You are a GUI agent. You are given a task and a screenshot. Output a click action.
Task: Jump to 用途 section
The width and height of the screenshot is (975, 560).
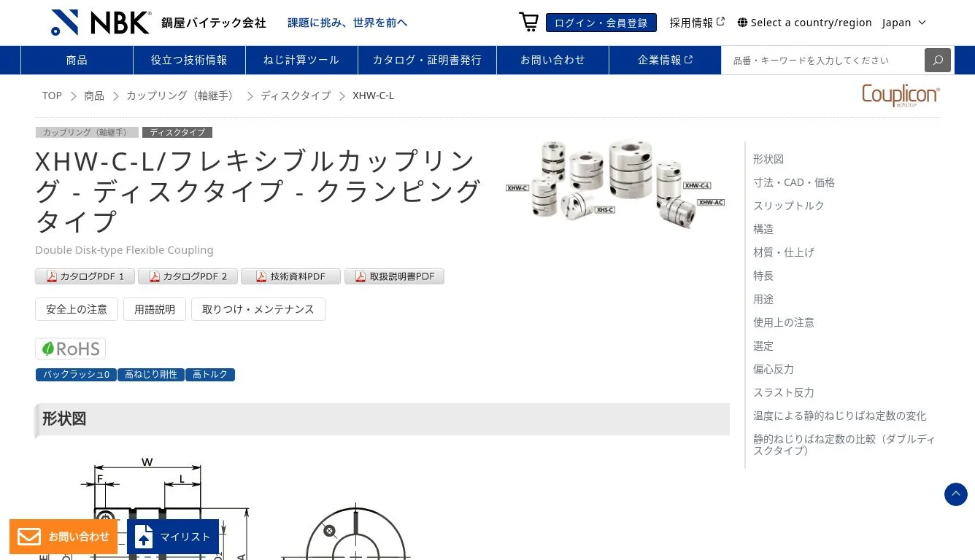click(763, 299)
